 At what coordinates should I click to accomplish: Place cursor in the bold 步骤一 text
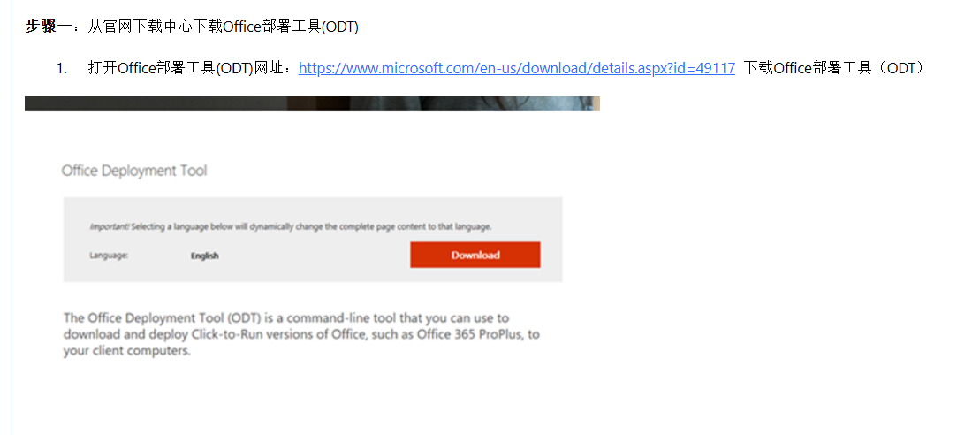[x=48, y=27]
